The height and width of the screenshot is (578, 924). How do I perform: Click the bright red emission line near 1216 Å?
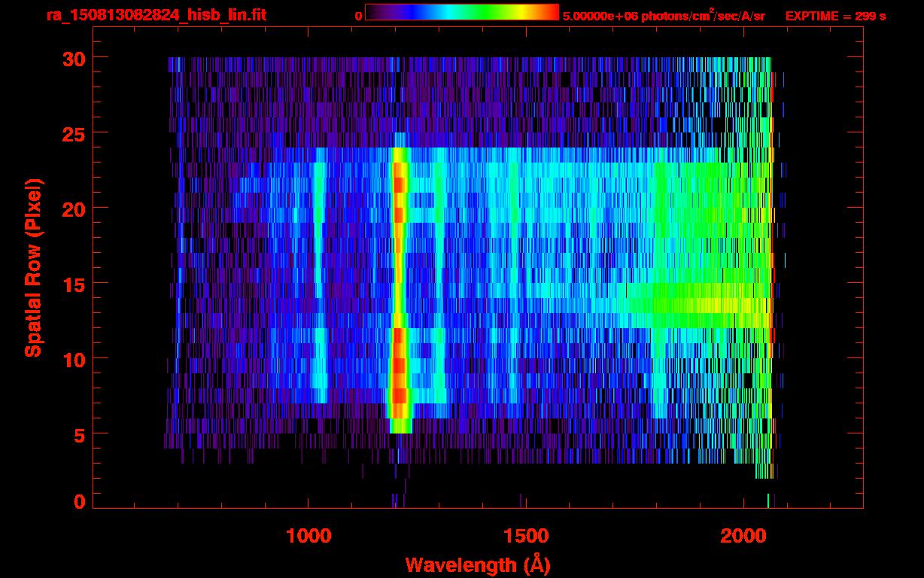coord(400,290)
